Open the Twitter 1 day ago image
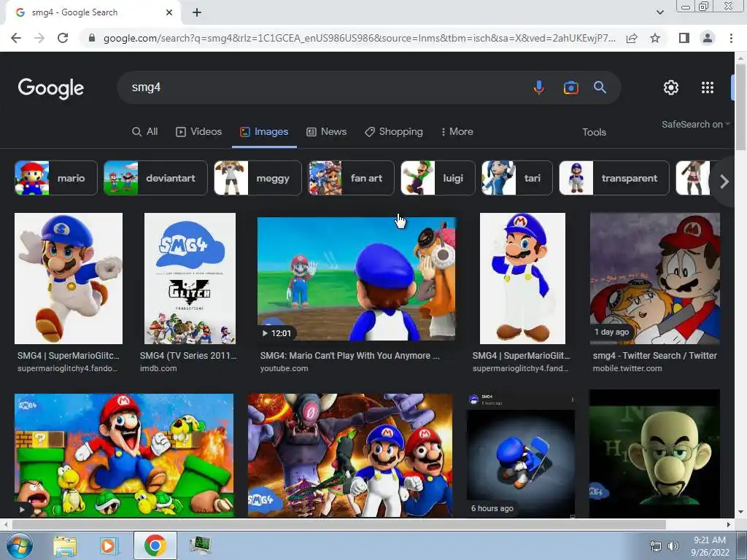The image size is (747, 560). 655,279
